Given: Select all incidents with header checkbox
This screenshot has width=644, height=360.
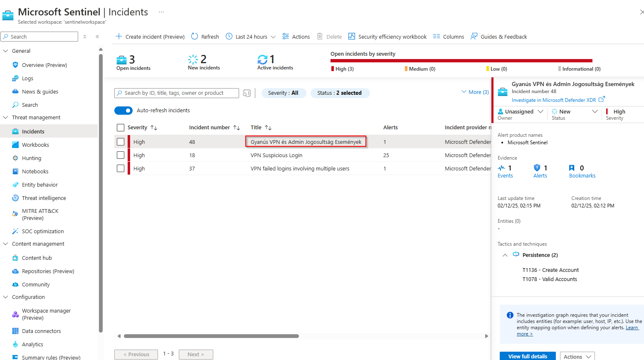Looking at the screenshot, I should tap(121, 128).
